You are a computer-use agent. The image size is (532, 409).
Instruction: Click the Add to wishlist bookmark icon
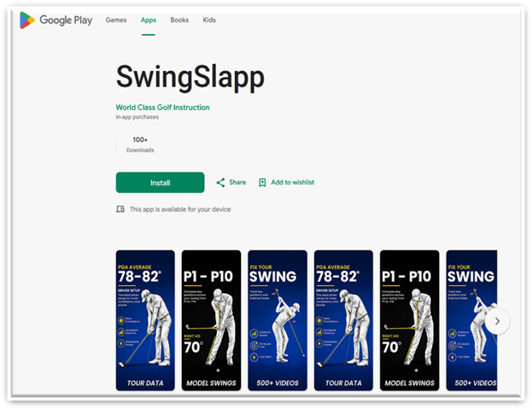262,183
